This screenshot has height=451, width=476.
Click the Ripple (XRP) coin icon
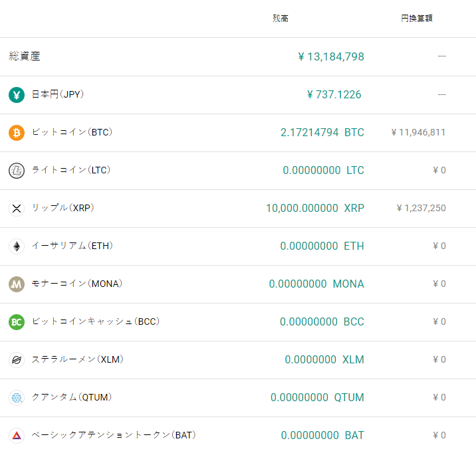tap(17, 209)
